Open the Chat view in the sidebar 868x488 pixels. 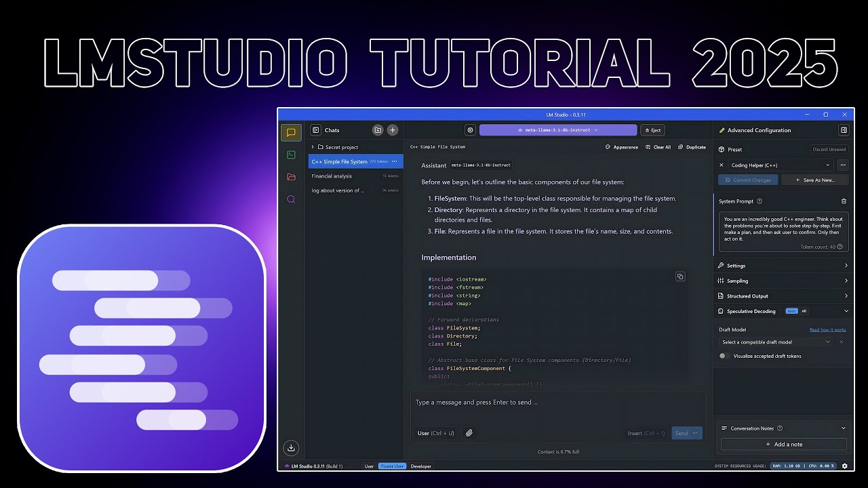(x=291, y=133)
